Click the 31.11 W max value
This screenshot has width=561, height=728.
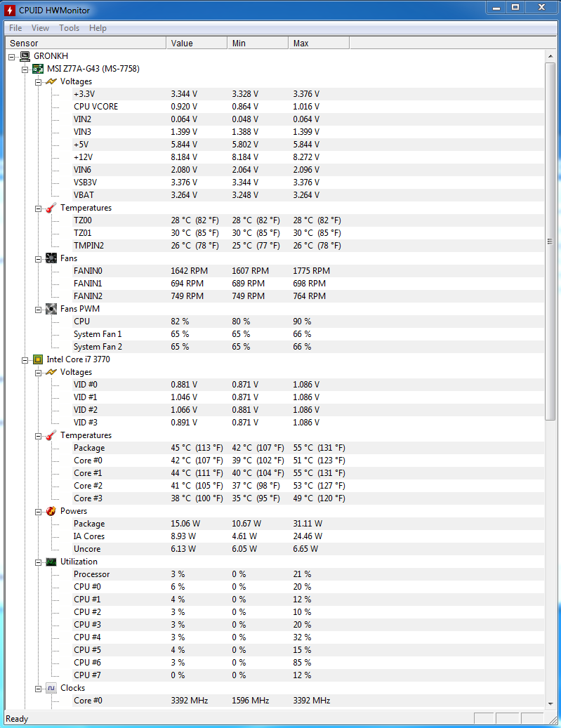308,524
